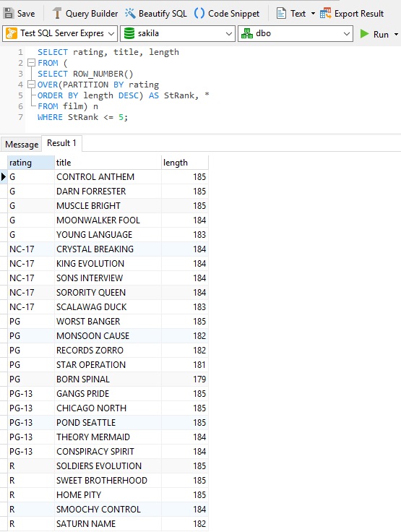The width and height of the screenshot is (401, 532).
Task: Collapse the FROM block on line 2
Action: pyautogui.click(x=31, y=63)
